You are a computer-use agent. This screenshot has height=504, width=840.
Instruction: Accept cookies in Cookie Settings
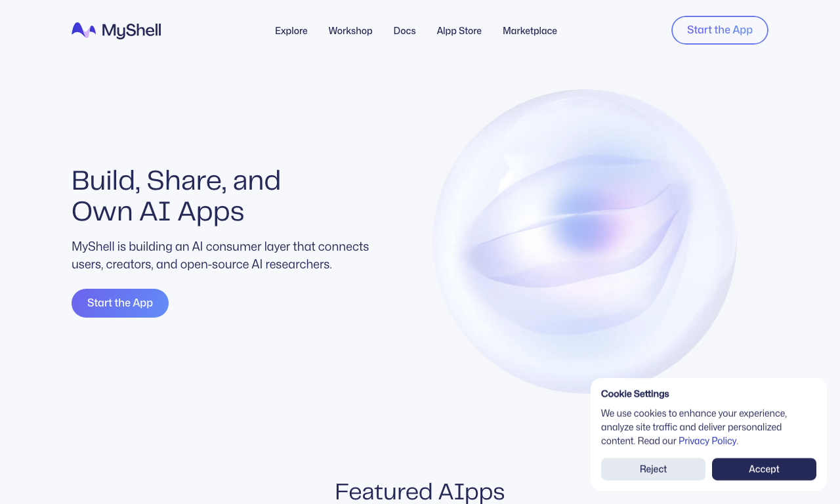(764, 469)
